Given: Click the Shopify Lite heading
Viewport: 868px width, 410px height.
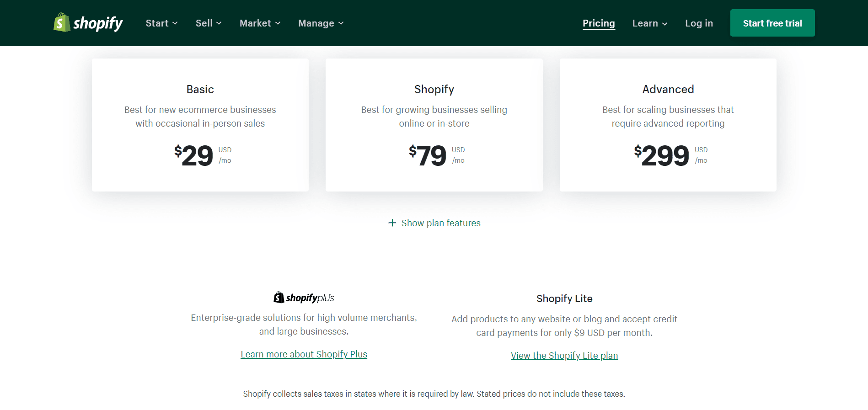Looking at the screenshot, I should click(x=564, y=298).
